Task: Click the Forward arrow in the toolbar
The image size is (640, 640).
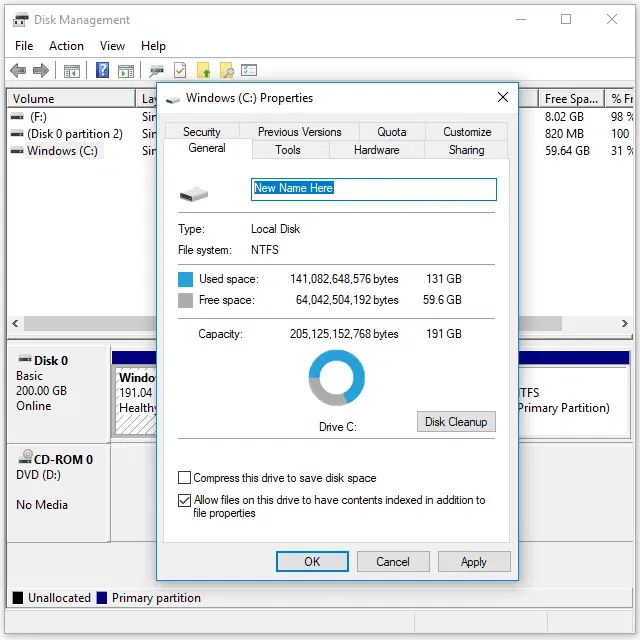Action: pyautogui.click(x=41, y=70)
